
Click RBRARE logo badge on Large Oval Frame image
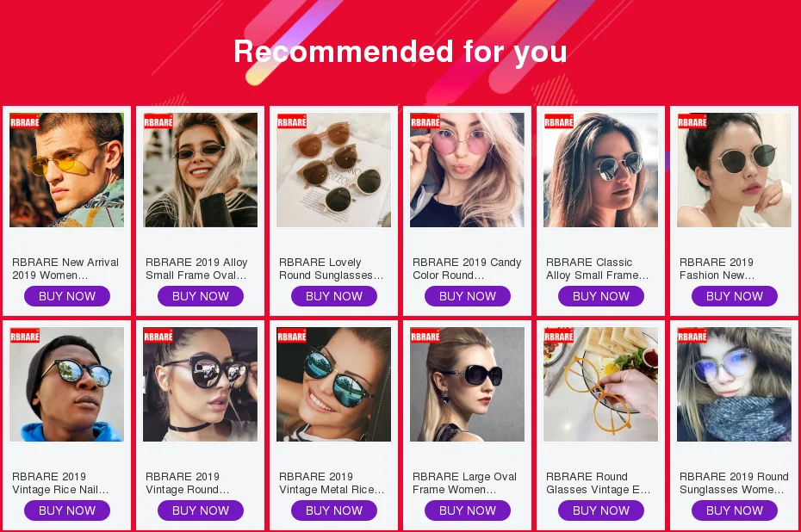point(425,336)
